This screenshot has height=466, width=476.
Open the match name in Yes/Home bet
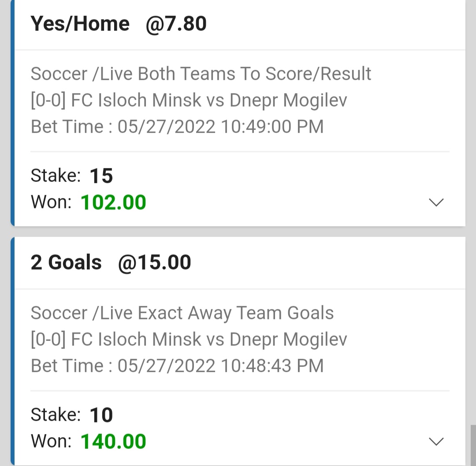tap(209, 100)
